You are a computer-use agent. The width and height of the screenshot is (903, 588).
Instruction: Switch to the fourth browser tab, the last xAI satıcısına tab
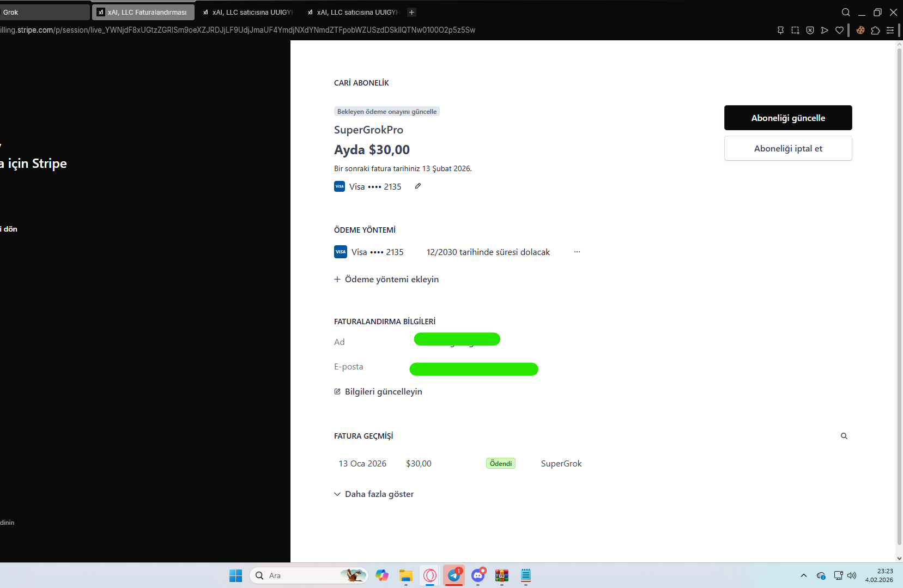(353, 12)
